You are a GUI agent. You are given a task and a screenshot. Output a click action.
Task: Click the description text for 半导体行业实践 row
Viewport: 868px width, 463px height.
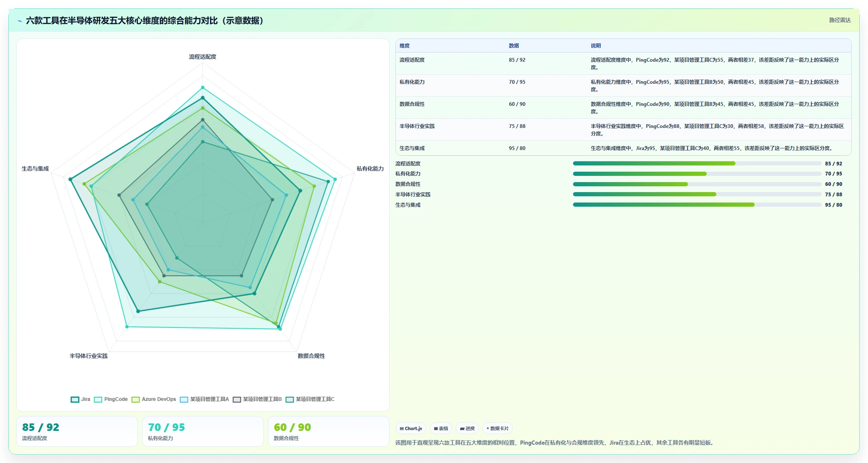point(717,130)
